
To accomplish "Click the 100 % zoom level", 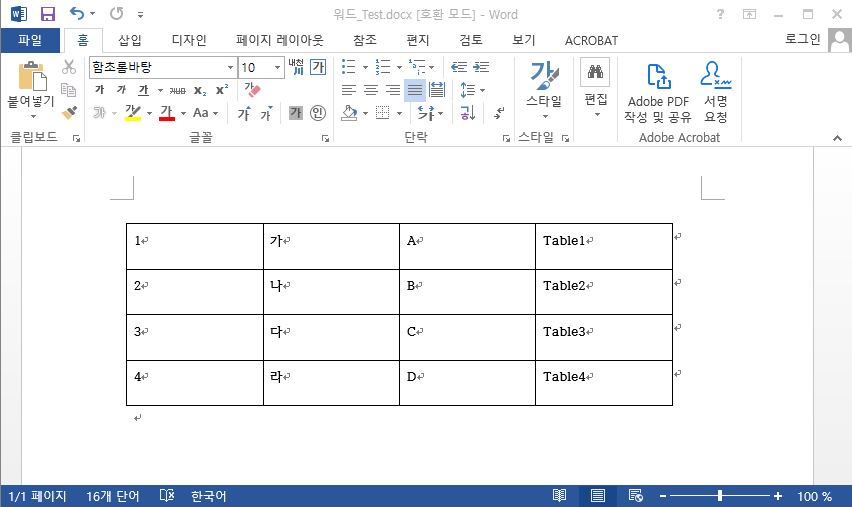I will click(814, 496).
